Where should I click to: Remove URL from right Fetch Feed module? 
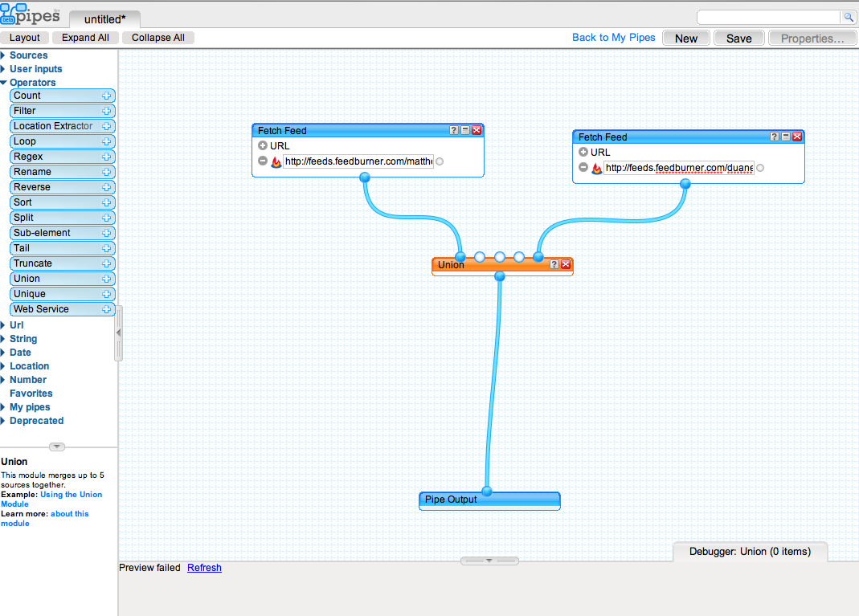583,168
